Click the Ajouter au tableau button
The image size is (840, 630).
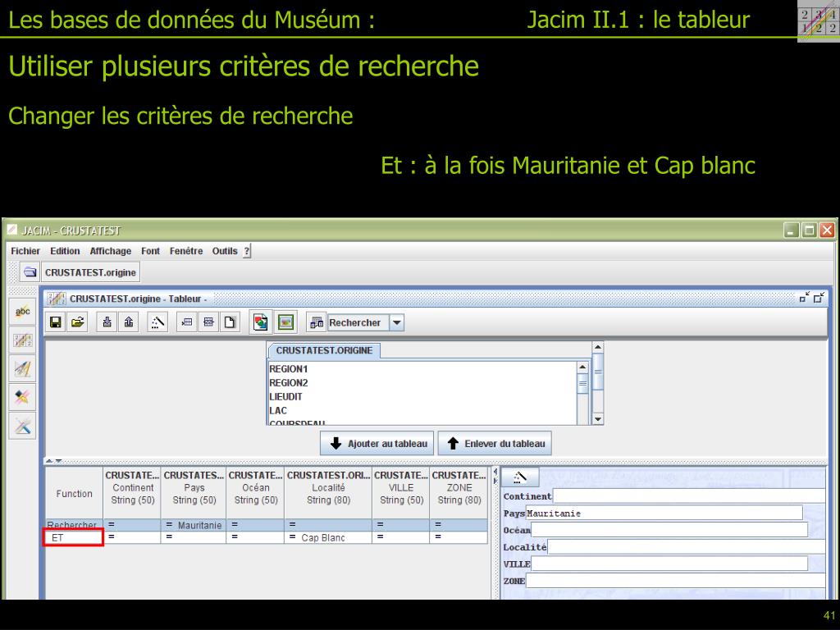pyautogui.click(x=377, y=444)
